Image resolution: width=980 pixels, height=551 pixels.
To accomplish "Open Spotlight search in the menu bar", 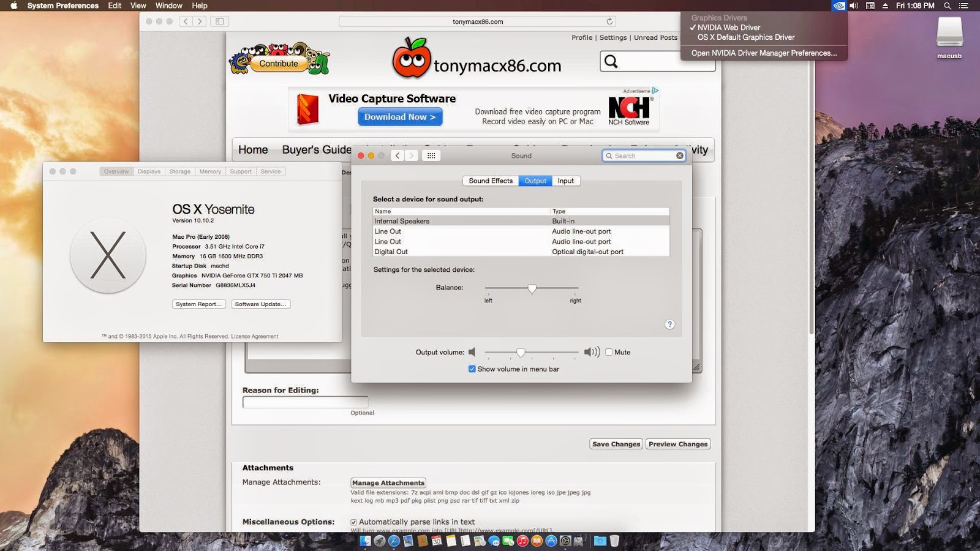I will click(948, 6).
